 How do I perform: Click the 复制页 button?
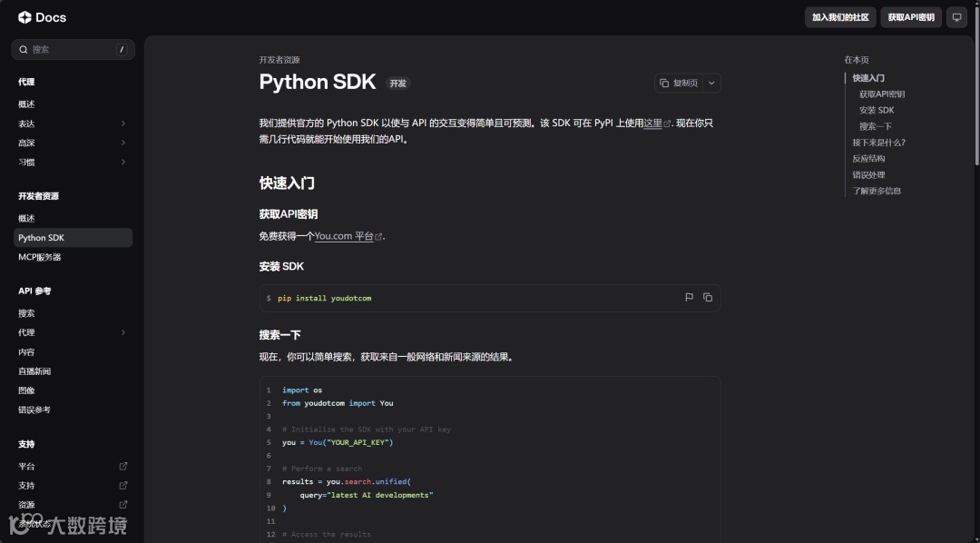point(679,84)
